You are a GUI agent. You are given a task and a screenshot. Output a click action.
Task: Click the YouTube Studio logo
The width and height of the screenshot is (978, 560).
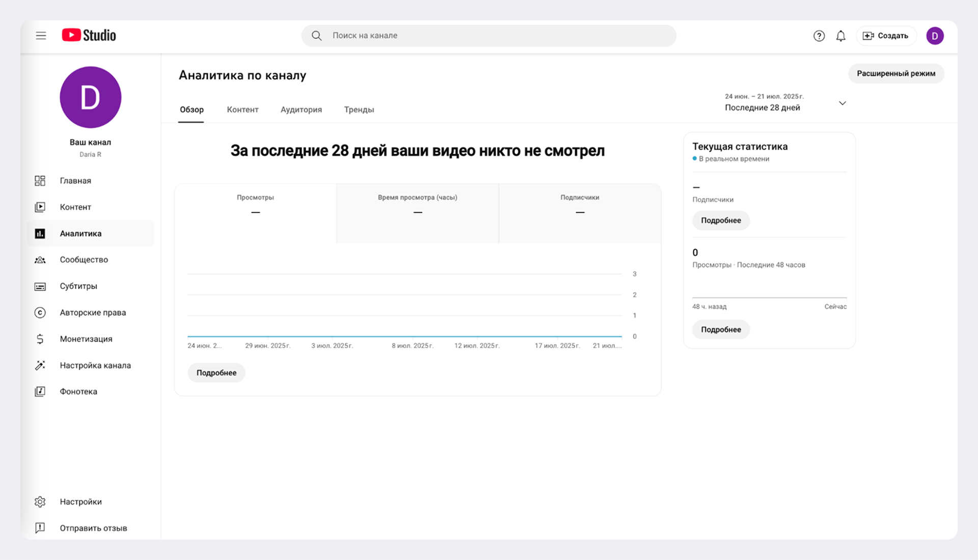[89, 35]
